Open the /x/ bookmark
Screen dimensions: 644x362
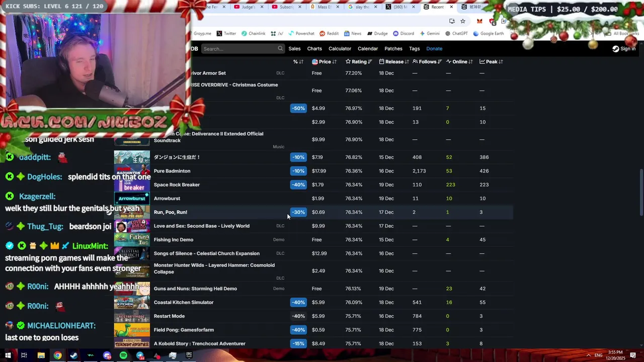tap(277, 34)
